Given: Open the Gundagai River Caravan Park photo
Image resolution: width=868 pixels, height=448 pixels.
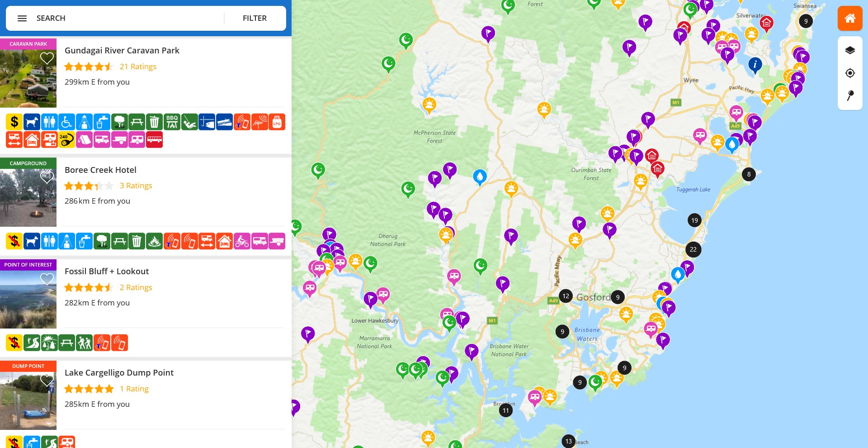Looking at the screenshot, I should pyautogui.click(x=28, y=78).
